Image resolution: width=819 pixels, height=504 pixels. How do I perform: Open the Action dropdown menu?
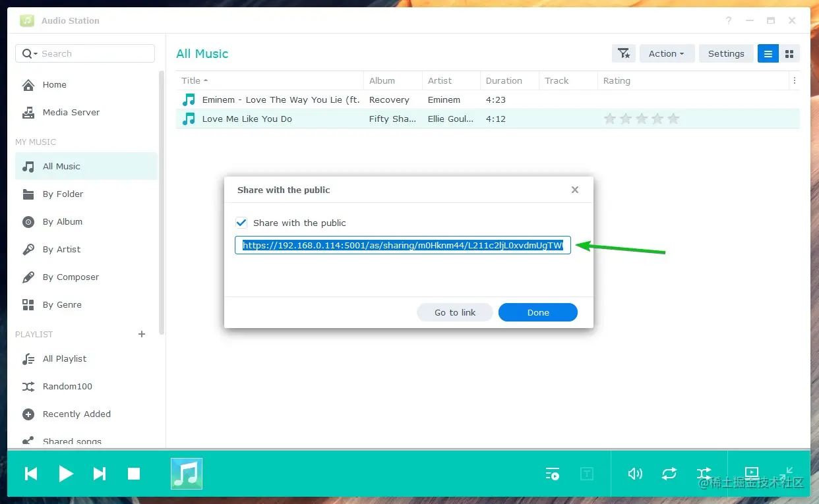tap(667, 53)
